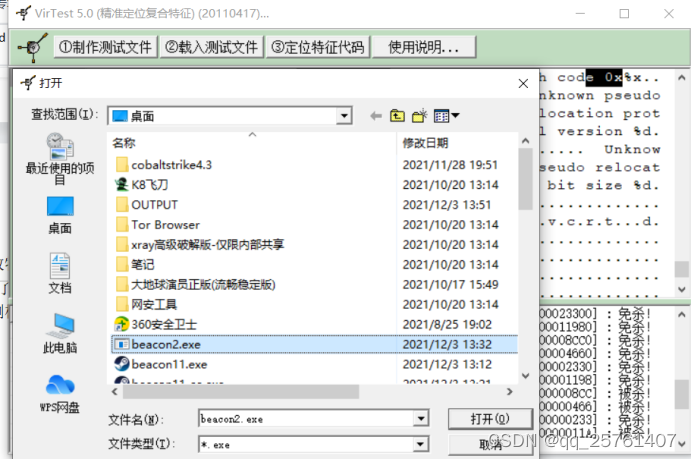Click hex pane scrollbar up arrow in VirTest window
This screenshot has width=692, height=460.
(x=682, y=79)
